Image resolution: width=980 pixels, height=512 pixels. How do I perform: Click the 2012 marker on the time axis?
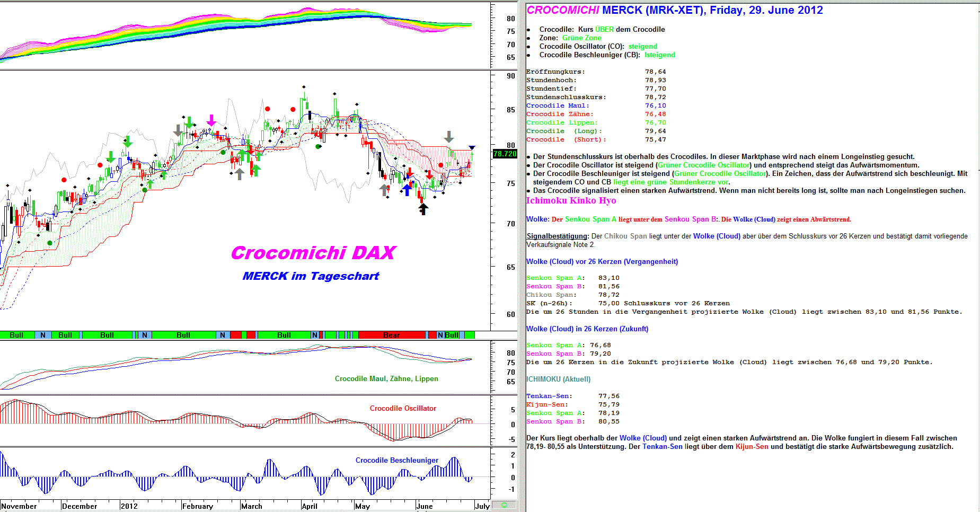point(129,506)
